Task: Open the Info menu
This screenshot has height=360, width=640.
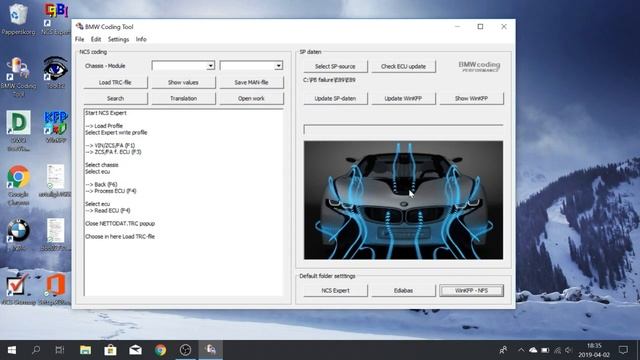Action: coord(141,39)
